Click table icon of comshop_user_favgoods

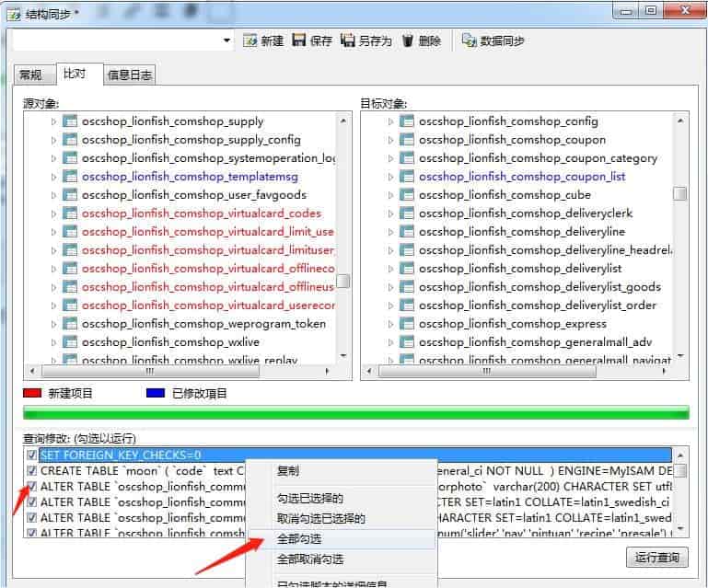pyautogui.click(x=70, y=195)
